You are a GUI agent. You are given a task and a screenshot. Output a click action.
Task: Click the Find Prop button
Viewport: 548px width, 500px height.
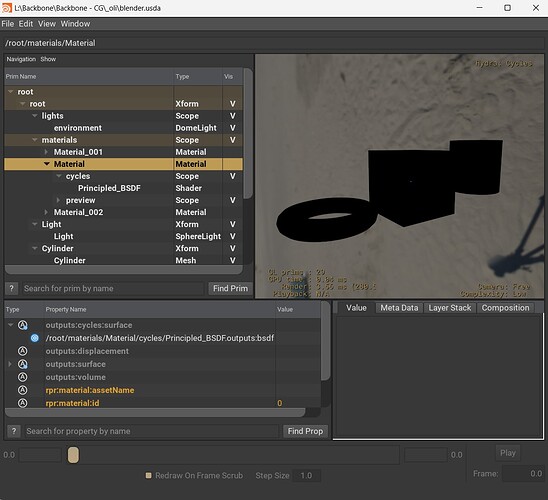click(x=305, y=431)
